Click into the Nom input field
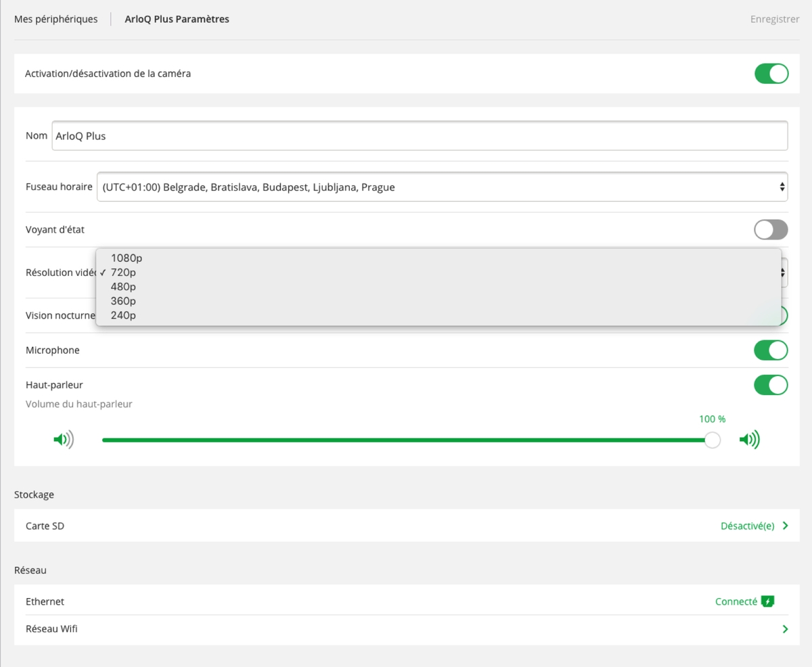The height and width of the screenshot is (667, 812). click(420, 135)
